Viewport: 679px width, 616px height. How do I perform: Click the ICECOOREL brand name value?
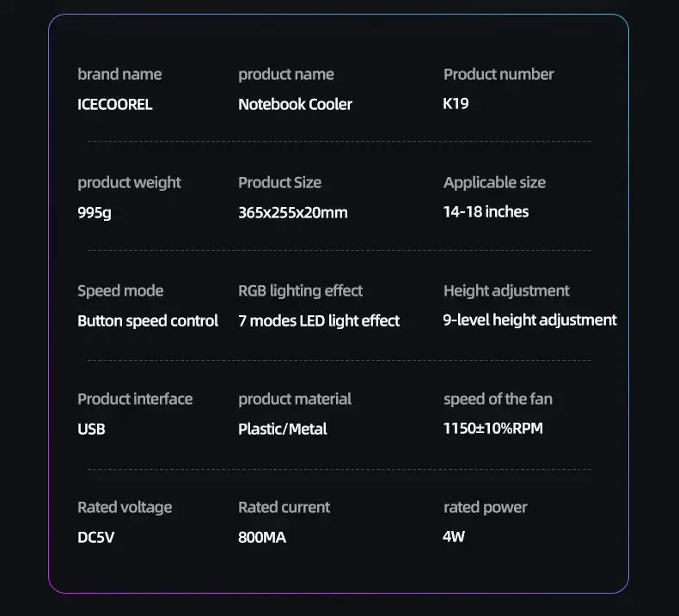(x=115, y=104)
